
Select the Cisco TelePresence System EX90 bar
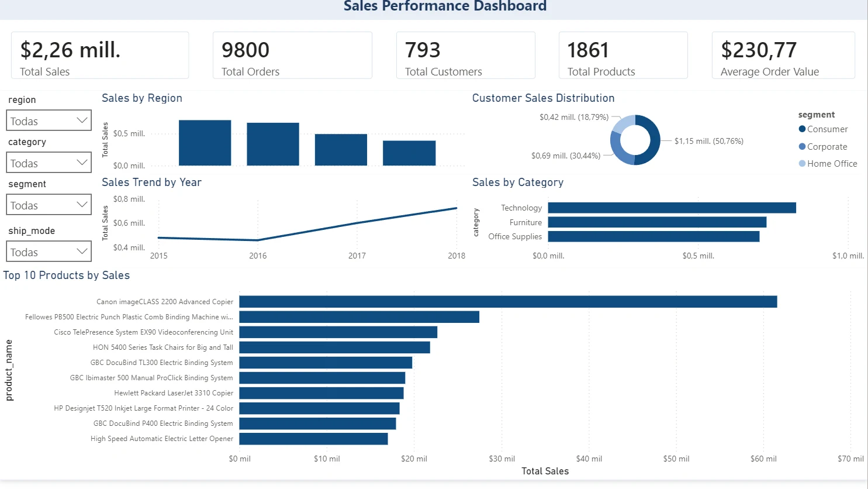tap(338, 332)
